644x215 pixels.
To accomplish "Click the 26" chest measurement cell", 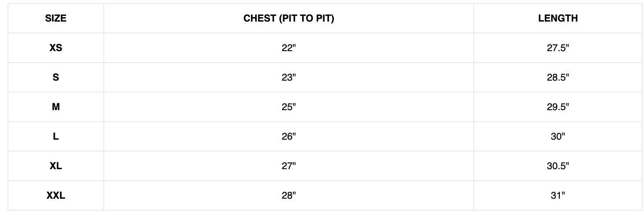I will click(288, 137).
